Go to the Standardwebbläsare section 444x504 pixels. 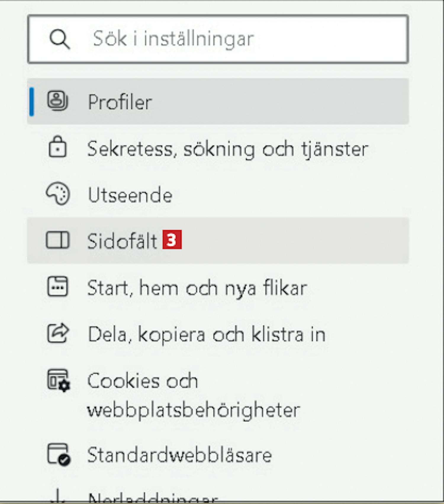[x=179, y=455]
